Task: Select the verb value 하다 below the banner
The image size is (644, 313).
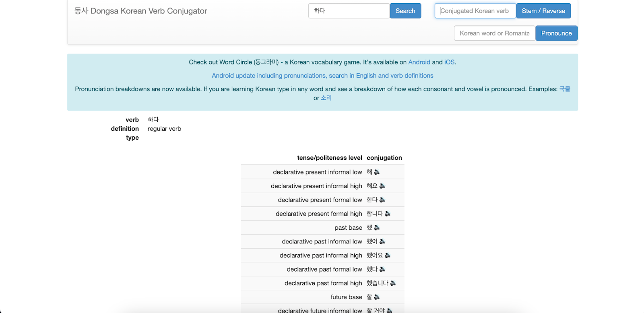Action: (153, 119)
